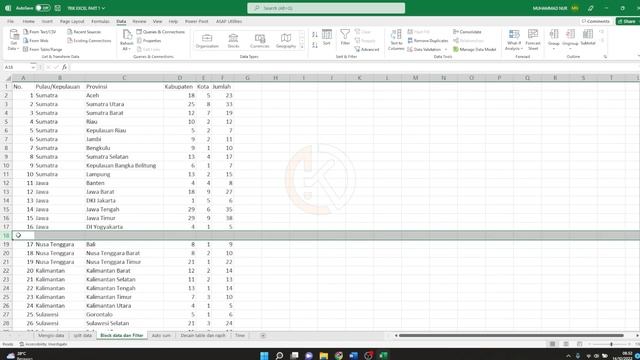Image resolution: width=640 pixels, height=360 pixels.
Task: Open Windows Start menu
Action: tap(264, 356)
